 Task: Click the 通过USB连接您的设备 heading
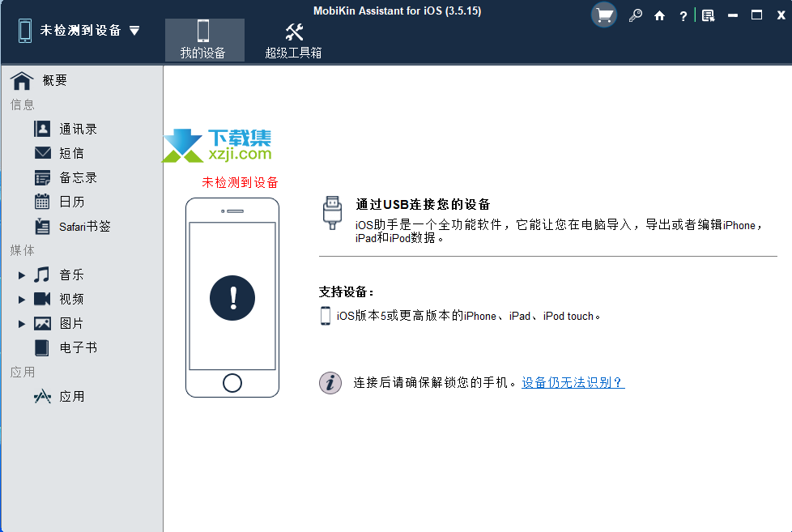pos(424,205)
